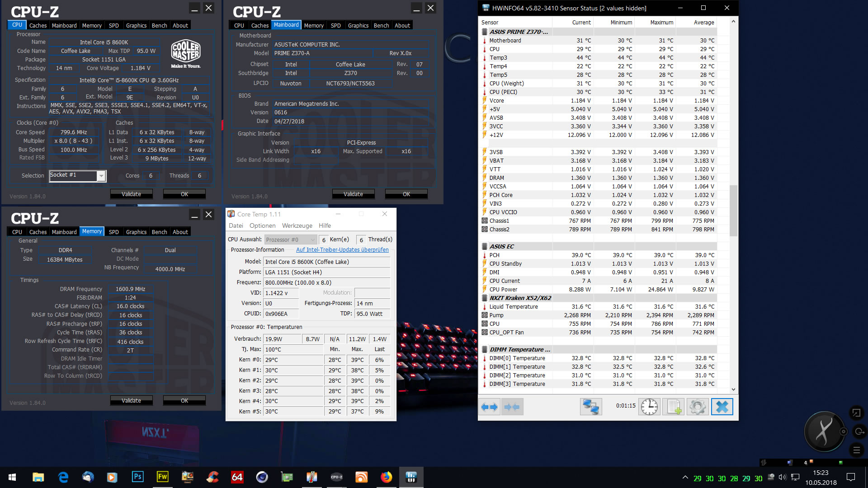Close sensors with the blue X icon
868x488 pixels.
(722, 407)
